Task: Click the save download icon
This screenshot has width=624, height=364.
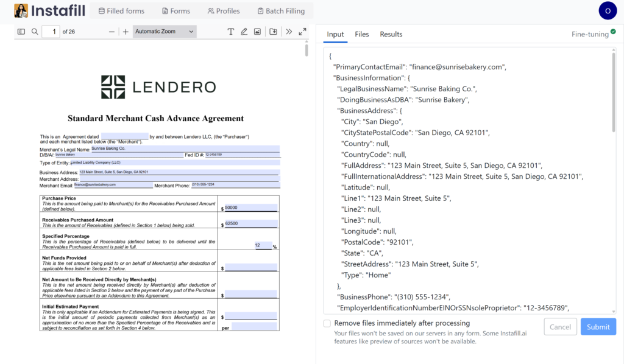Action: (x=274, y=32)
